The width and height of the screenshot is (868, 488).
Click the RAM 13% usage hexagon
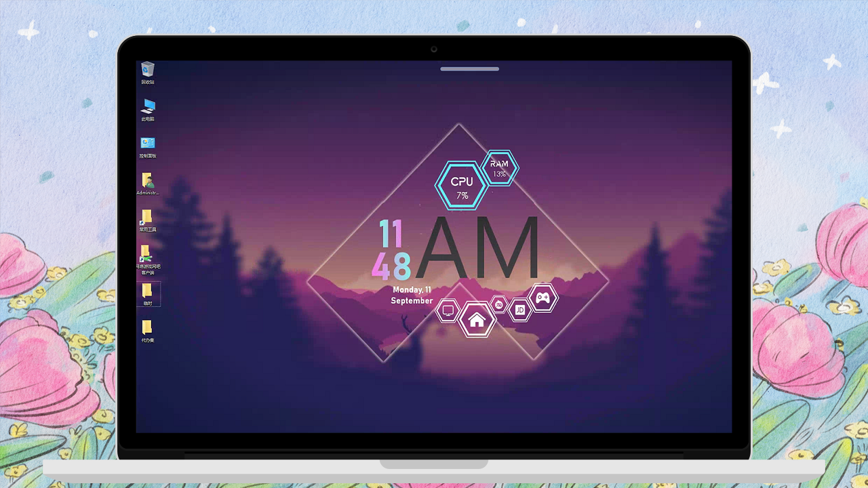pos(500,169)
